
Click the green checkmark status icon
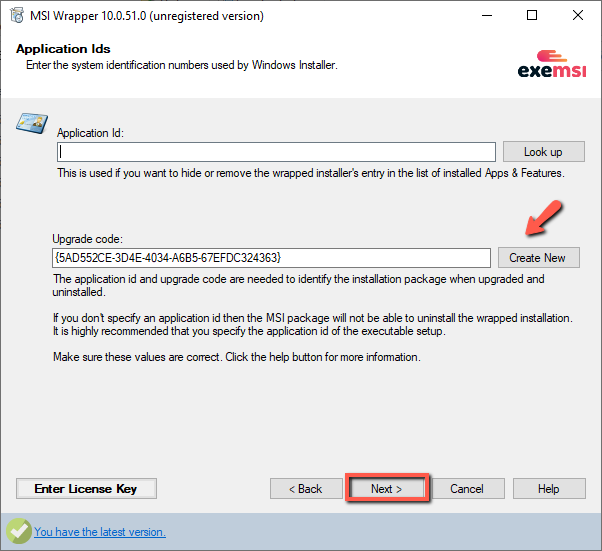click(18, 531)
